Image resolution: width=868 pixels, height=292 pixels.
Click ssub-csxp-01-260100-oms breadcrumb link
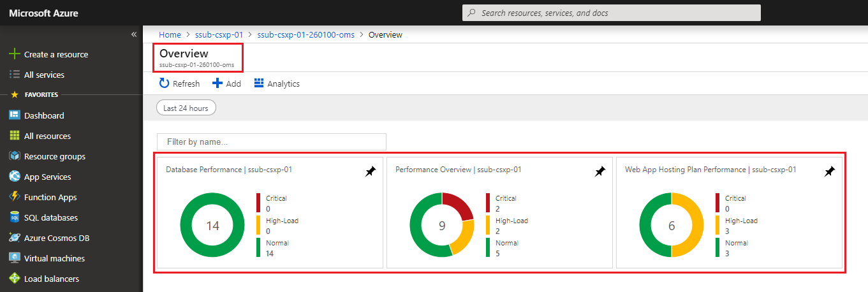click(305, 34)
